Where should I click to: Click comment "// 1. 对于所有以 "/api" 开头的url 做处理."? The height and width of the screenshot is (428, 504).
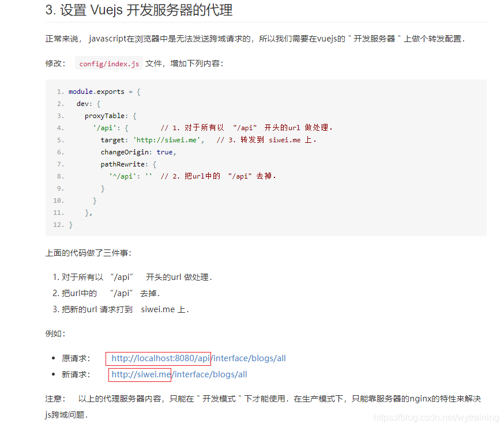pos(247,128)
